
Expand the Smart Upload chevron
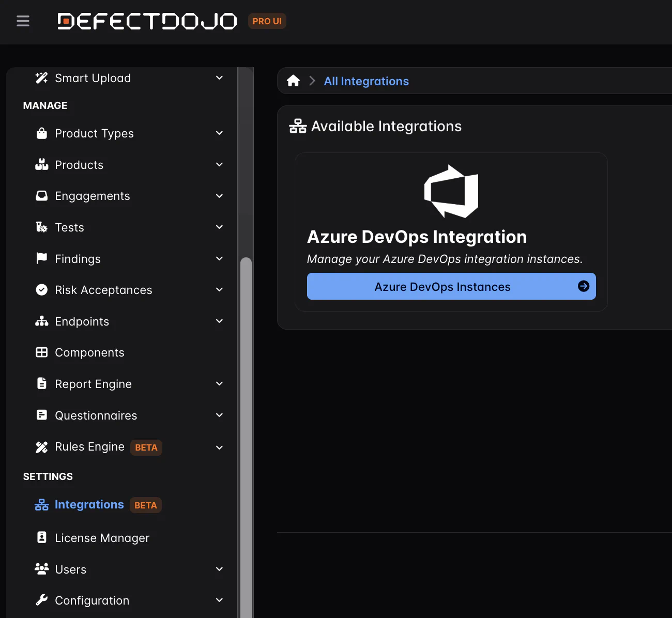click(x=219, y=78)
